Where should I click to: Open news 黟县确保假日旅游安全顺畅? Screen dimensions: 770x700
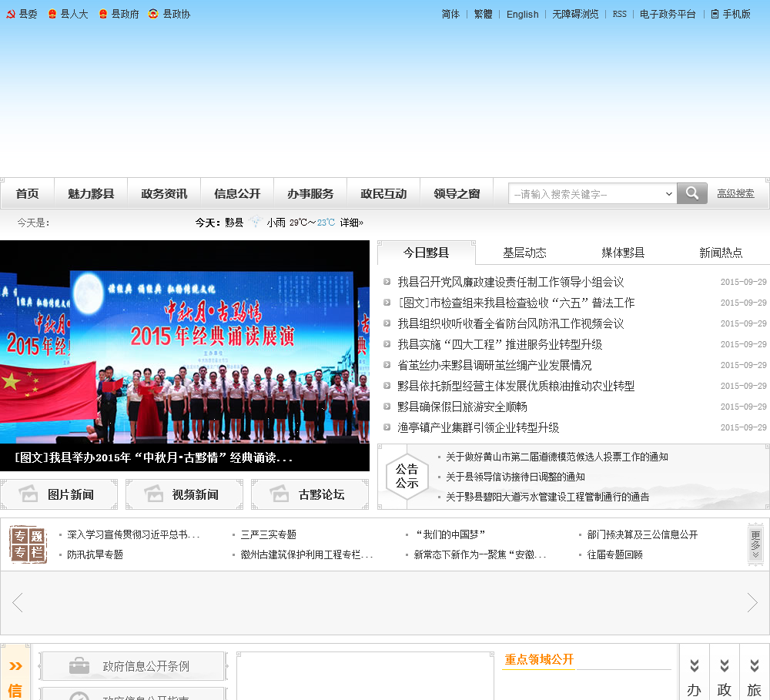pos(462,407)
